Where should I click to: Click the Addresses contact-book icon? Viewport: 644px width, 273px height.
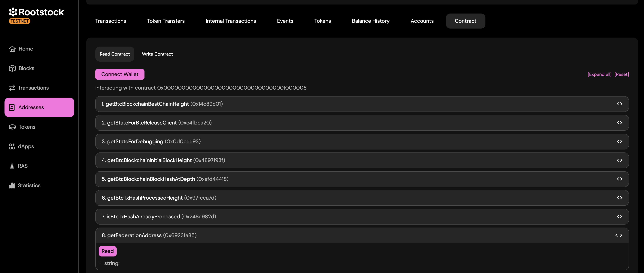(x=12, y=107)
